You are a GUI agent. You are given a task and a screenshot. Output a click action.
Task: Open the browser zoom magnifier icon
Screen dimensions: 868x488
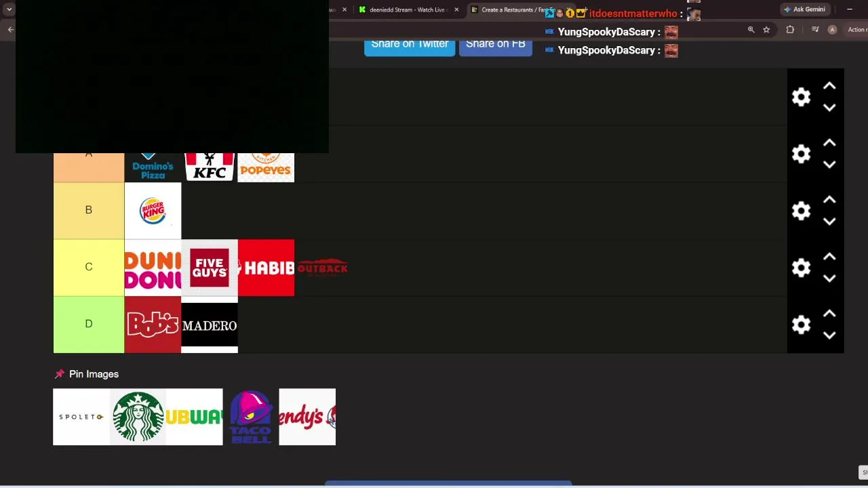tap(751, 30)
